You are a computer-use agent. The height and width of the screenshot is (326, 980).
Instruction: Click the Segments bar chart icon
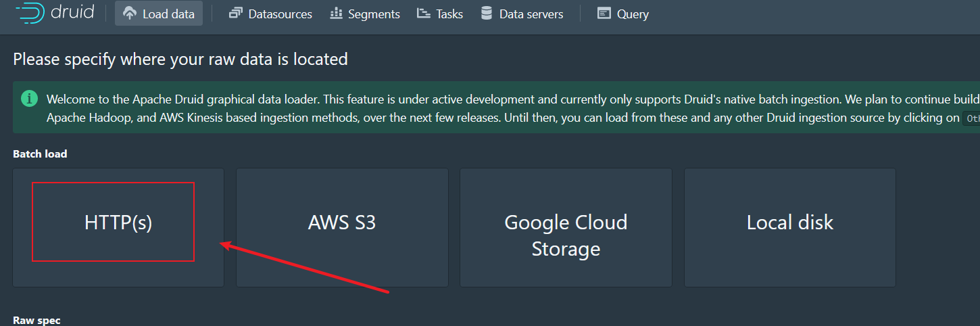pyautogui.click(x=336, y=14)
